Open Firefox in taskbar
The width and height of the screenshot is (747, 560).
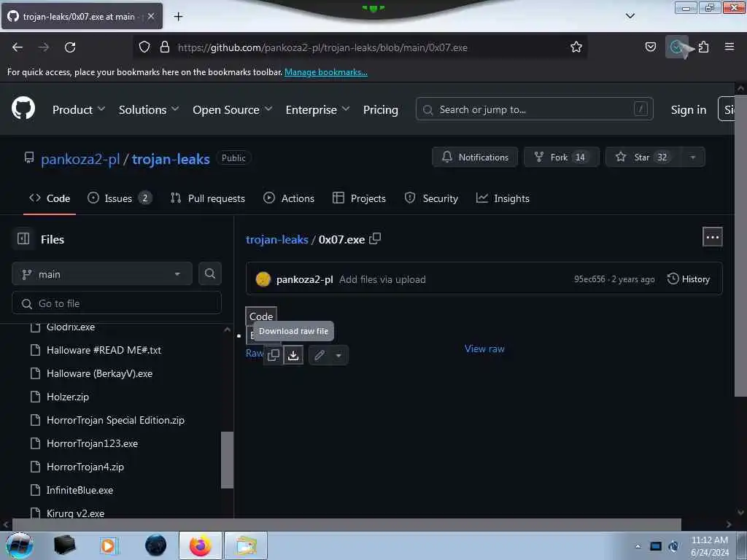(x=200, y=545)
